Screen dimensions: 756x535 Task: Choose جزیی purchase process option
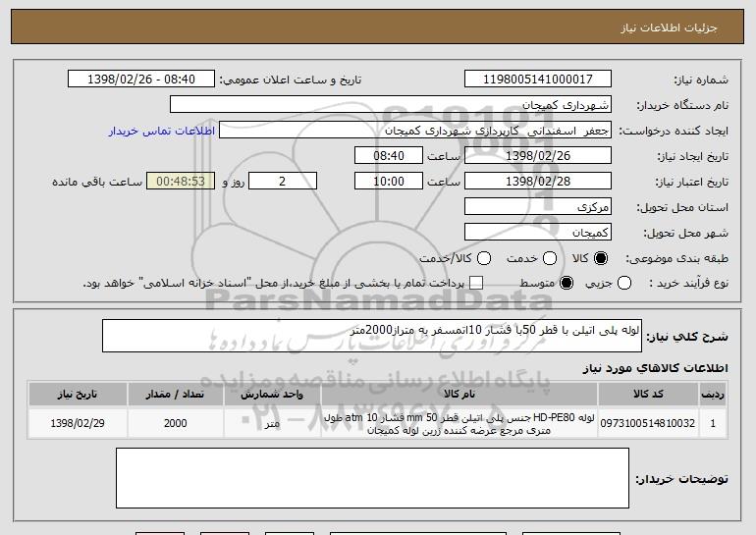[x=623, y=283]
